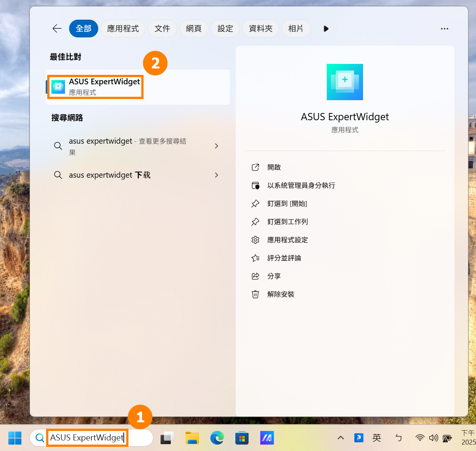Go back with the search panel arrow
Viewport: 476px width, 451px height.
pyautogui.click(x=57, y=29)
